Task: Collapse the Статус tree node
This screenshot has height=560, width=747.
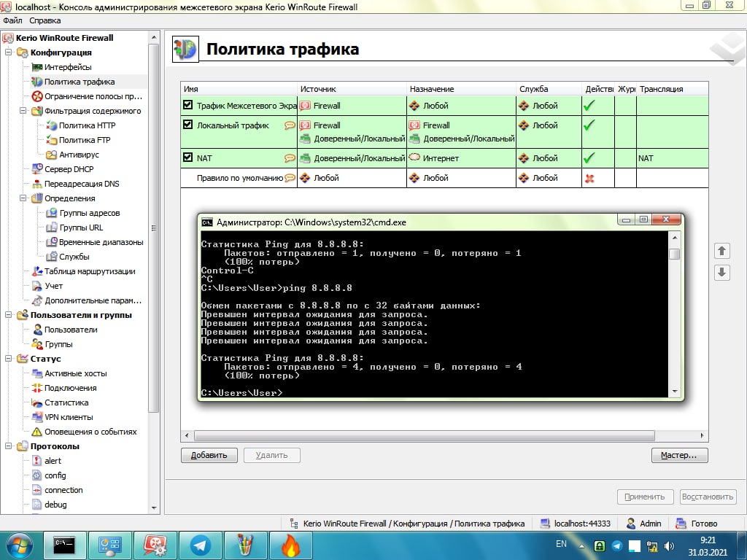Action: point(8,359)
